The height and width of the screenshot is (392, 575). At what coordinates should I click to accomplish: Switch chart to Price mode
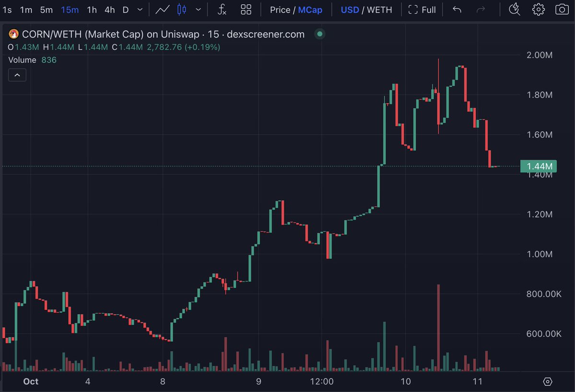pyautogui.click(x=280, y=10)
